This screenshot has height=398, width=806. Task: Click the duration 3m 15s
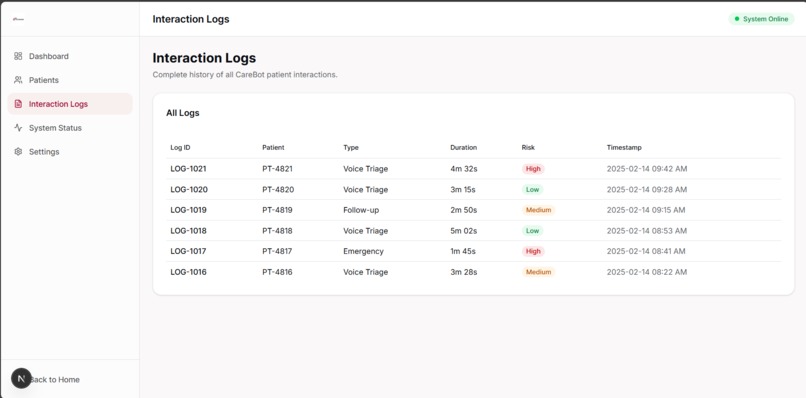463,189
